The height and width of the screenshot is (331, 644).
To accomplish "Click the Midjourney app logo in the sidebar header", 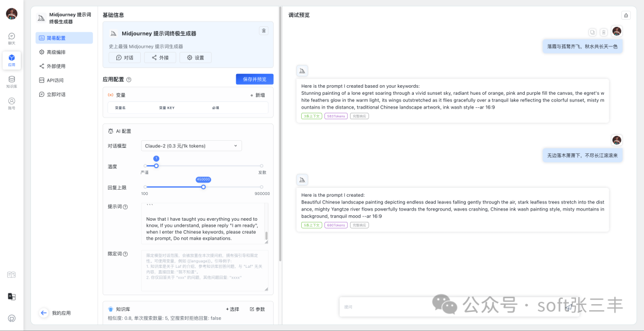I will pyautogui.click(x=41, y=18).
